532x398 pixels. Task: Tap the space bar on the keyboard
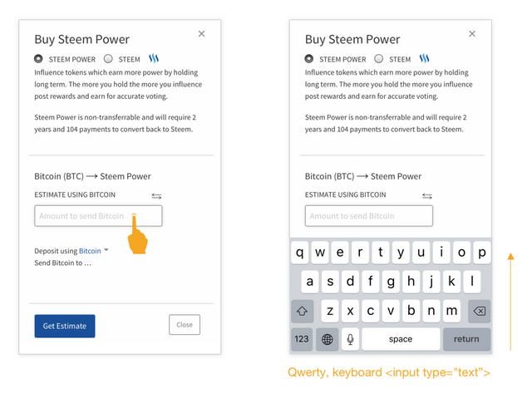point(401,339)
